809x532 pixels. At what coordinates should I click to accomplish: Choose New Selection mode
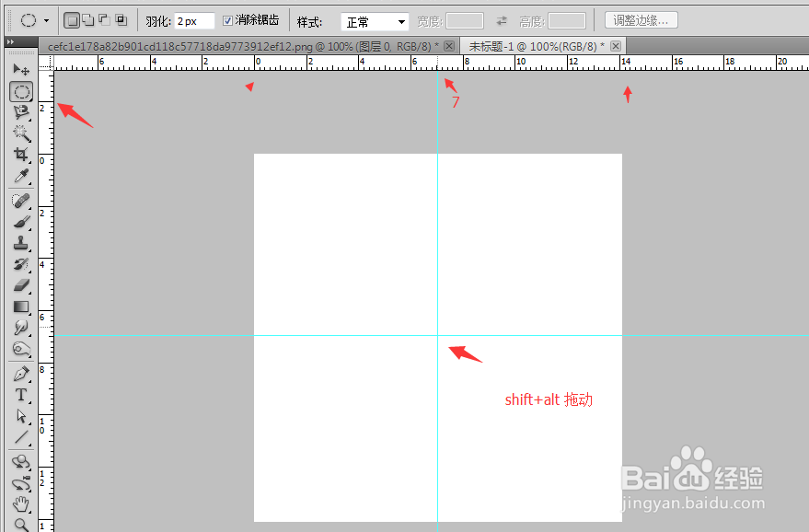(x=72, y=20)
